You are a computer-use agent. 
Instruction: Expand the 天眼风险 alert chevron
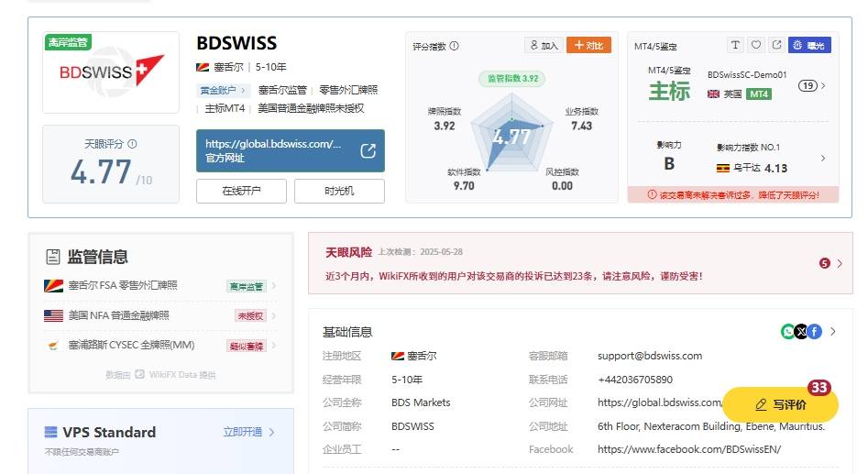pos(840,263)
